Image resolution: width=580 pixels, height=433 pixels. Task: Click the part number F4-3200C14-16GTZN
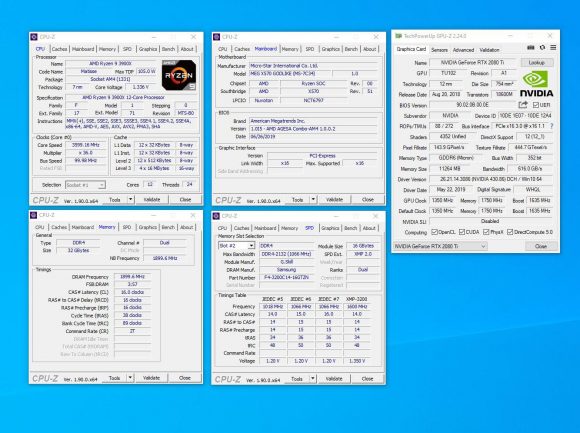287,277
